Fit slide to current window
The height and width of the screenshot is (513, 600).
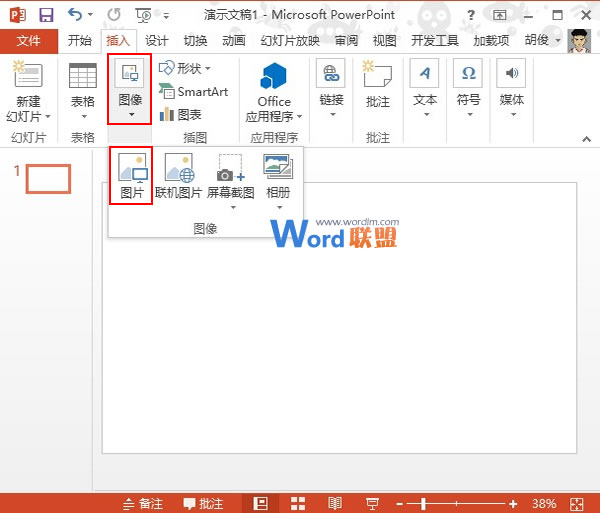(577, 504)
